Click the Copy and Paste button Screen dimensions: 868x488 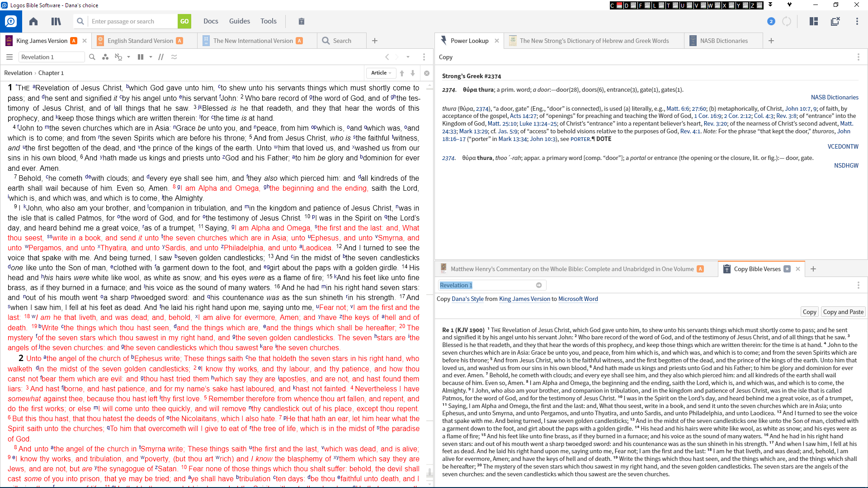tap(843, 312)
